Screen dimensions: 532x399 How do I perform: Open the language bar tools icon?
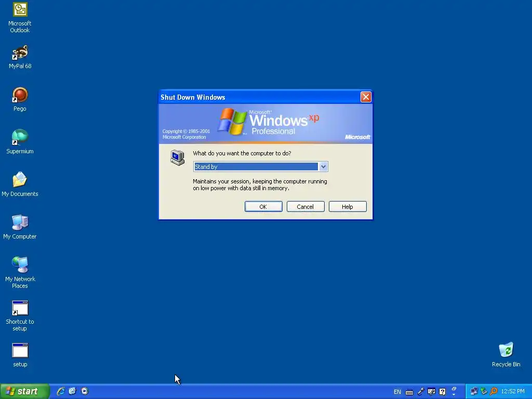432,392
